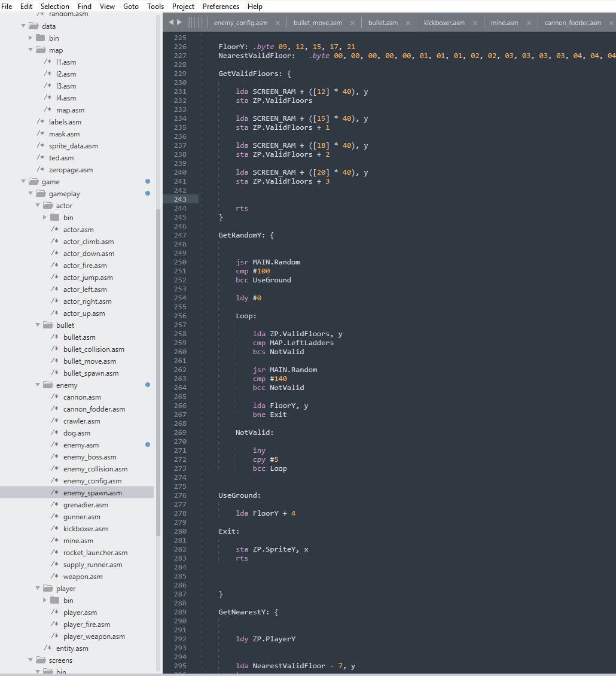
Task: Switch to the kickboxer.asm tab
Action: (444, 23)
